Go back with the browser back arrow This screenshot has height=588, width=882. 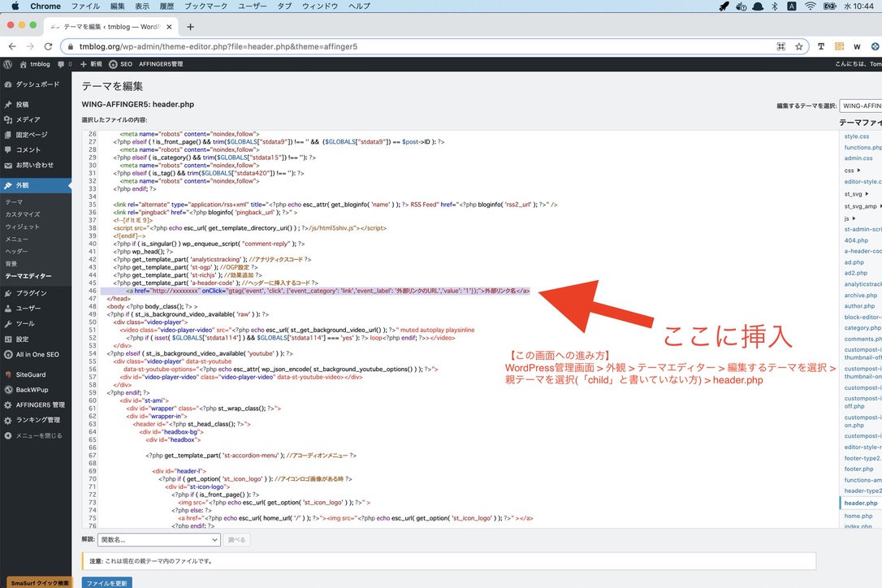tap(12, 47)
